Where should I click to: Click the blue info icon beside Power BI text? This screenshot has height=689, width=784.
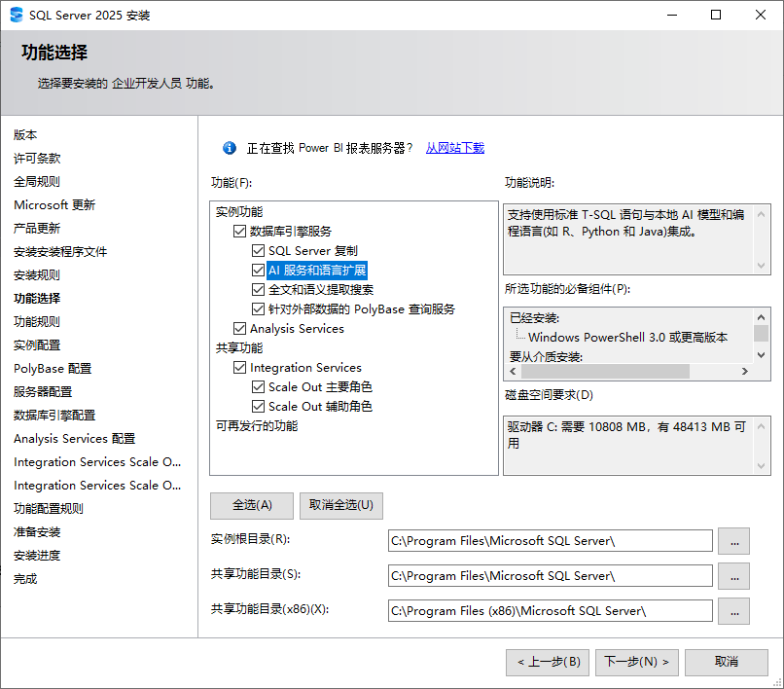click(230, 148)
